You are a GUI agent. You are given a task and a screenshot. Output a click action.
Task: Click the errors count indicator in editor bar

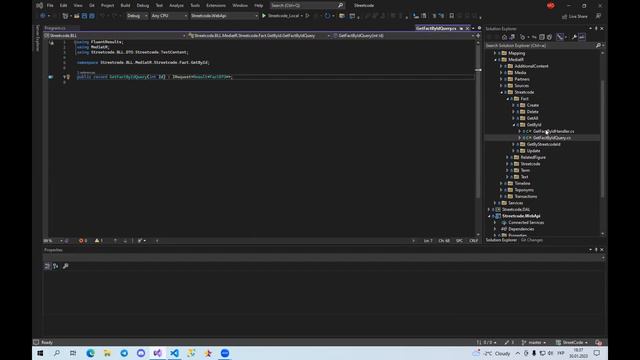point(83,241)
